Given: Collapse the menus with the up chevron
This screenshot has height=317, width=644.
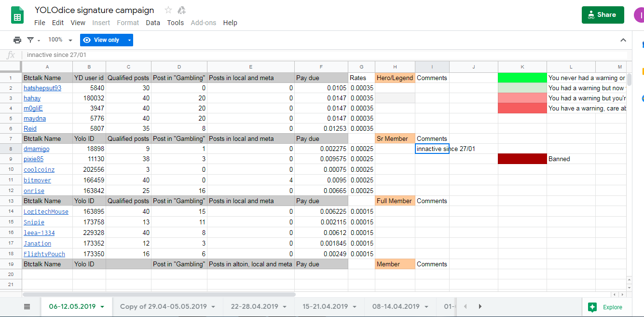Looking at the screenshot, I should coord(623,40).
